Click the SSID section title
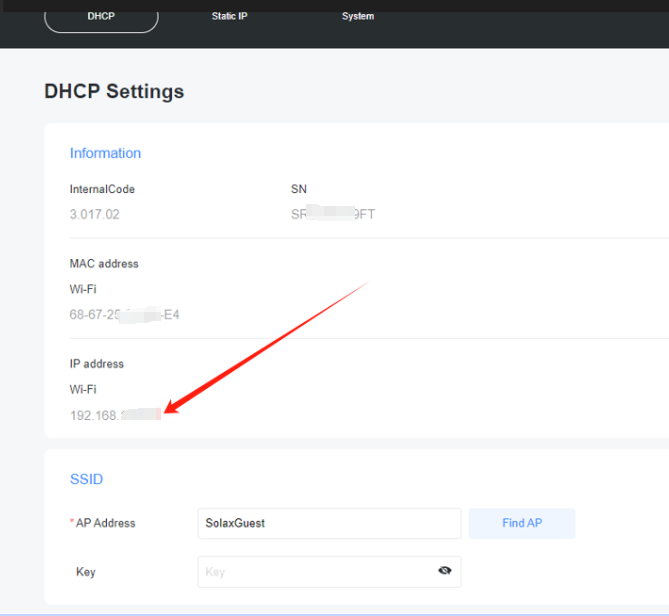The height and width of the screenshot is (616, 669). tap(86, 479)
